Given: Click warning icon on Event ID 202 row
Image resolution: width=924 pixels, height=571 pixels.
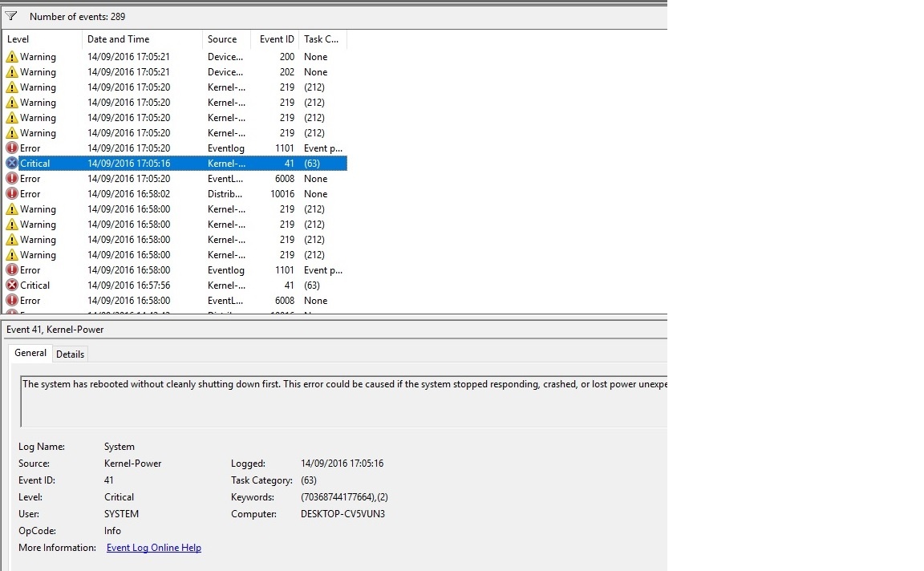Looking at the screenshot, I should (12, 72).
